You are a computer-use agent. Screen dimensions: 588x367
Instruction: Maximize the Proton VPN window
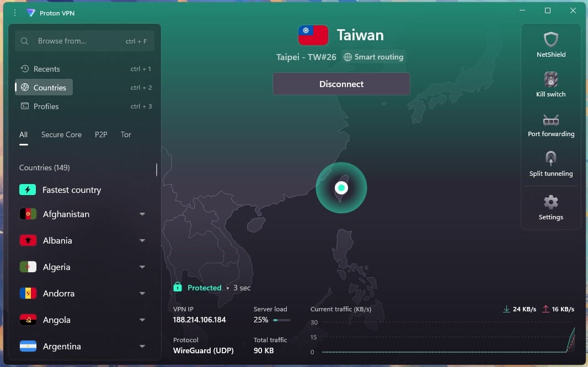point(548,10)
